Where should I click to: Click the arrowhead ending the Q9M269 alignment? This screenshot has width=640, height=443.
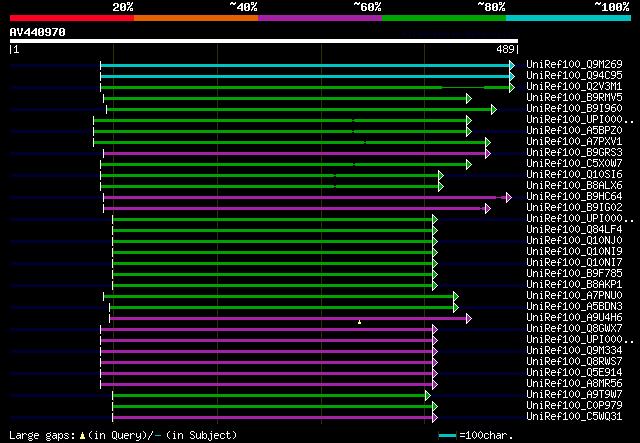[512, 65]
